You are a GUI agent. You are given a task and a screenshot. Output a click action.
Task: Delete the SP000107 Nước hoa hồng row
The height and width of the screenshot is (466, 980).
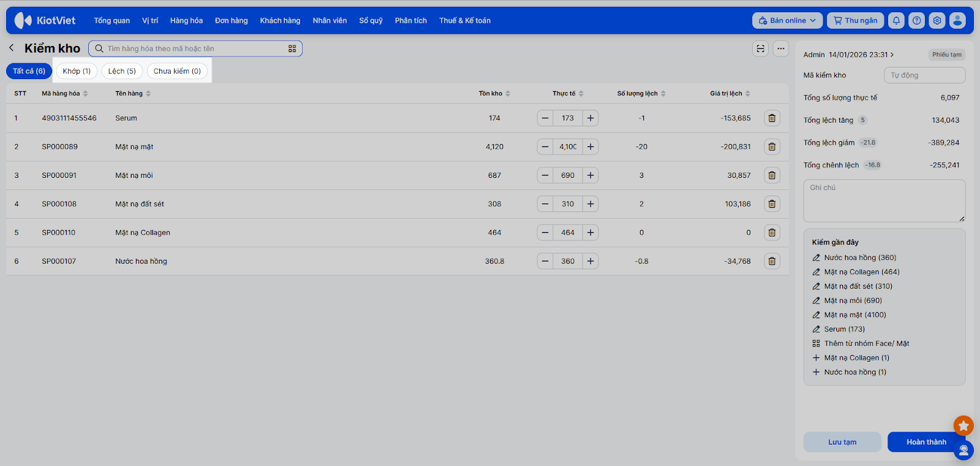click(772, 261)
